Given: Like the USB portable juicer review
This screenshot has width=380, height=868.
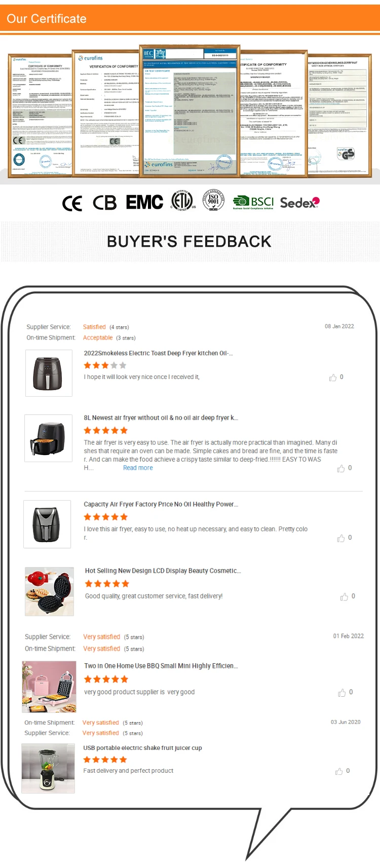Looking at the screenshot, I should (x=339, y=771).
